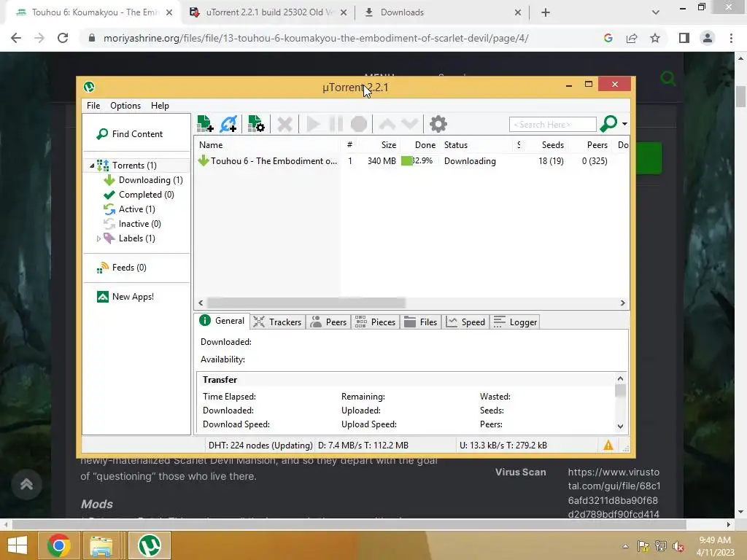Click download speed status bar entry
747x560 pixels.
coord(363,446)
